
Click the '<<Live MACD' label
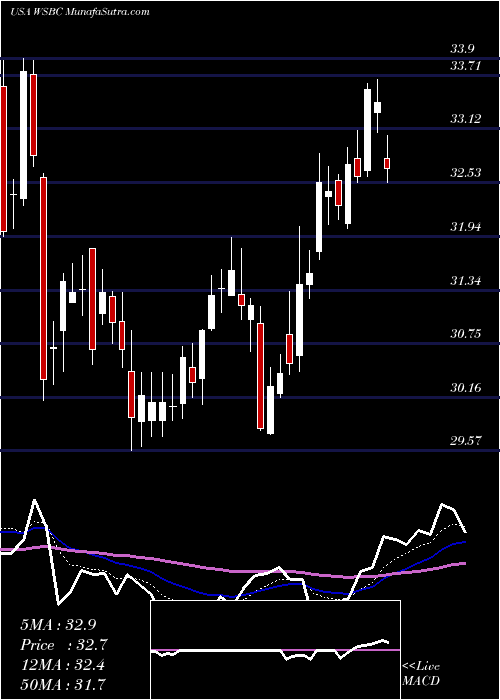point(421,674)
